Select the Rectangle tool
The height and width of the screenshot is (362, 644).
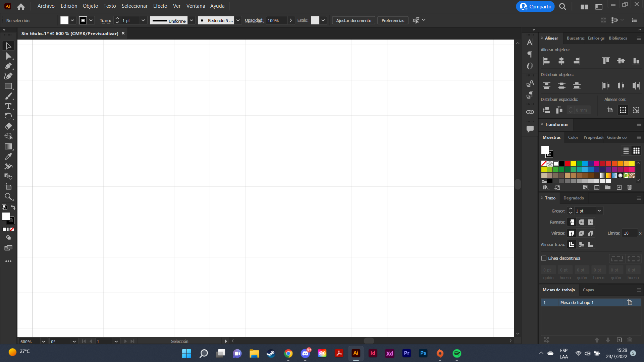[x=8, y=86]
